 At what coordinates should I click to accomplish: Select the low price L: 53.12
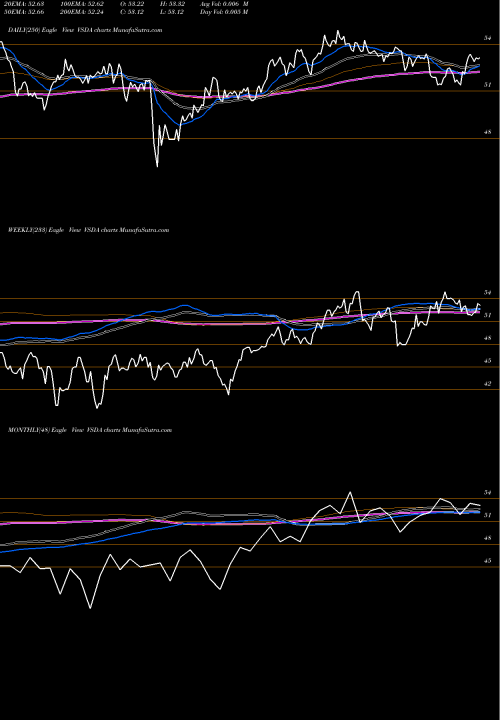(172, 12)
